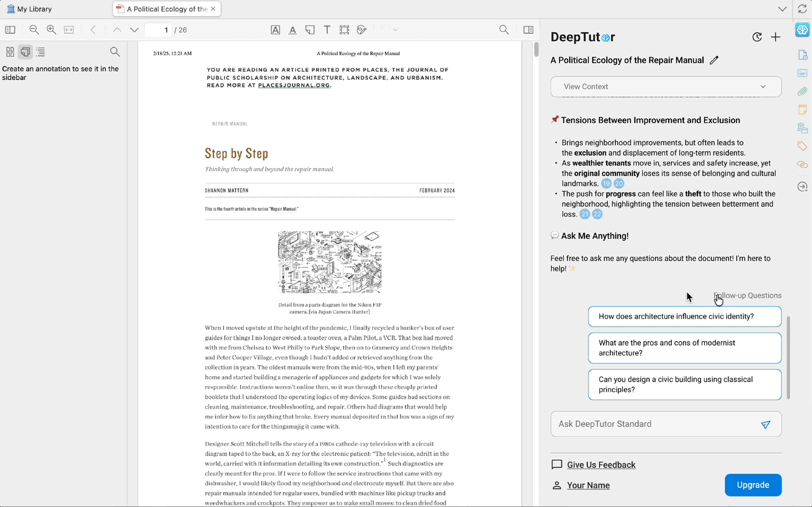The width and height of the screenshot is (812, 507).
Task: Select A Political Ecology PDF tab
Action: click(x=167, y=9)
